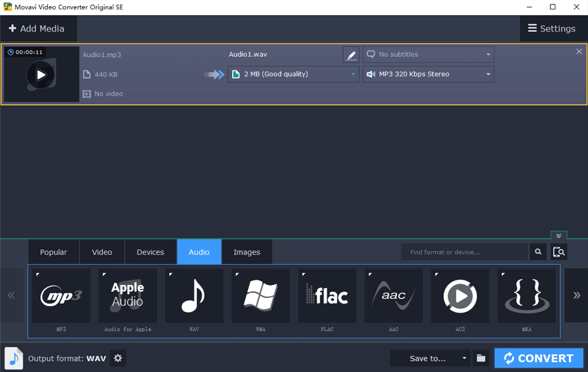Play the Audio1.mp3 preview thumbnail
The width and height of the screenshot is (588, 372).
pyautogui.click(x=41, y=75)
